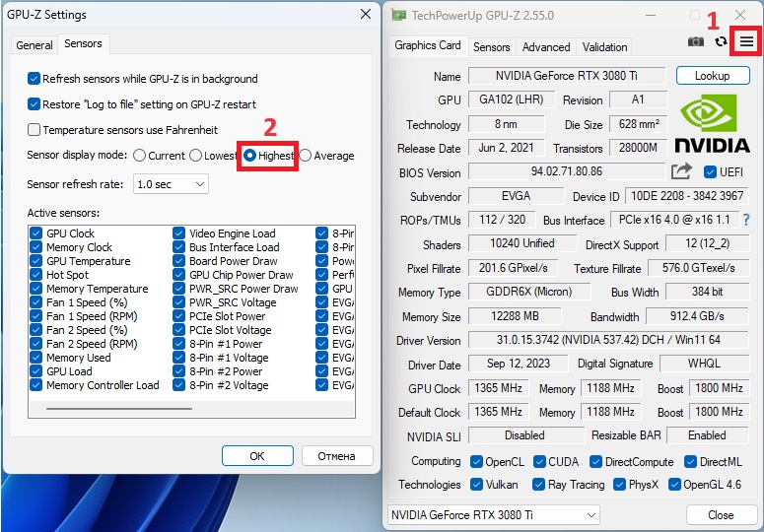Screen dimensions: 764x532
Task: Open the GPU selection dropdown at bottom
Action: (x=493, y=514)
